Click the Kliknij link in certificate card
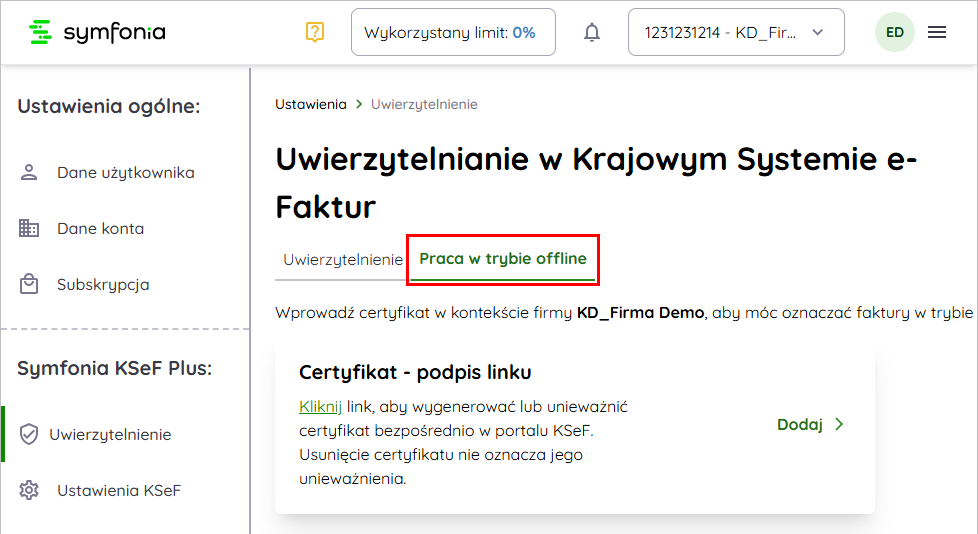 (x=320, y=406)
